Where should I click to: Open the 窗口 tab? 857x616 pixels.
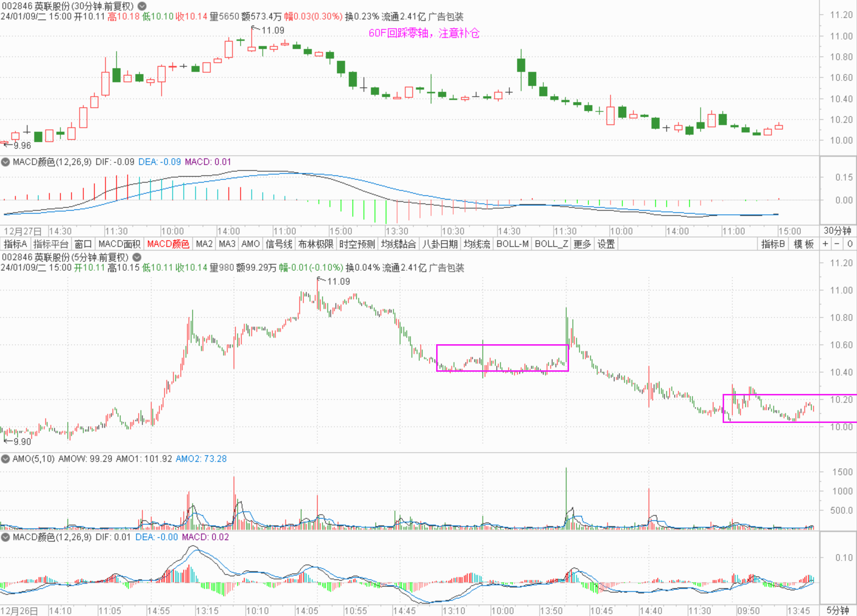[x=83, y=244]
